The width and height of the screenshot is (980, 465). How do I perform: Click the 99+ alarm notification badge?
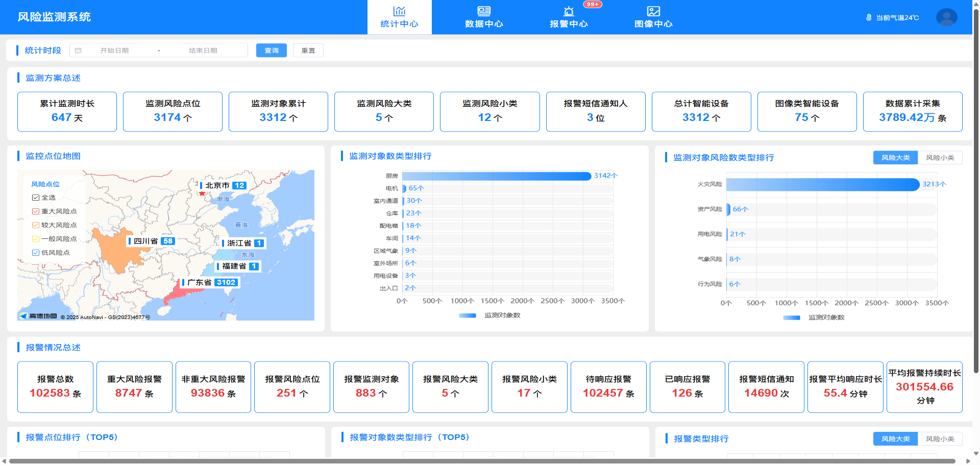point(593,5)
